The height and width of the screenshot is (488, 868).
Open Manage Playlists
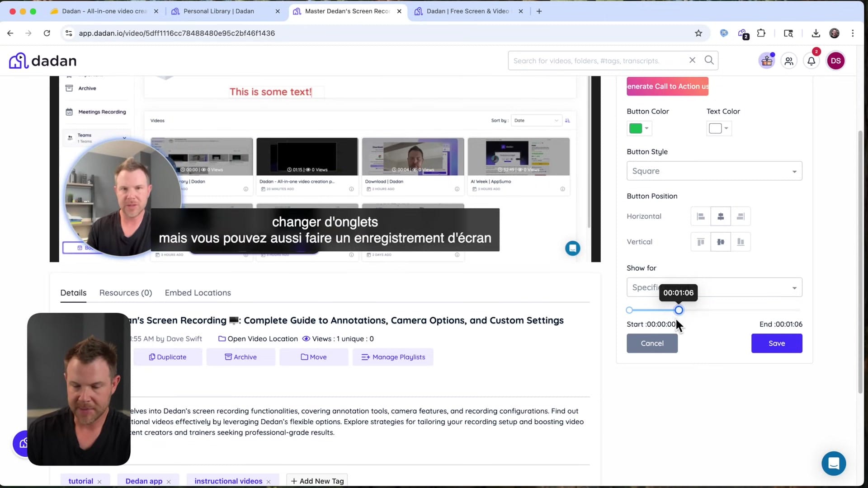[393, 357]
